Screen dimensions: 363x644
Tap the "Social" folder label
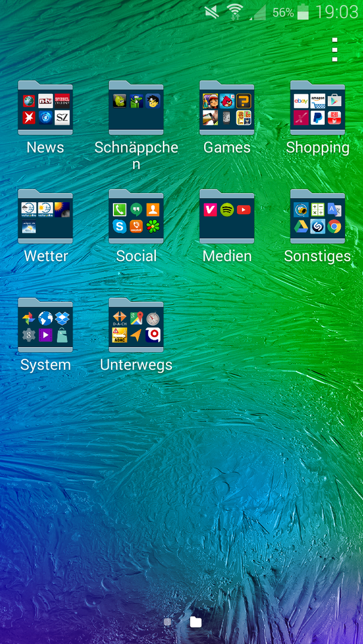(x=136, y=256)
